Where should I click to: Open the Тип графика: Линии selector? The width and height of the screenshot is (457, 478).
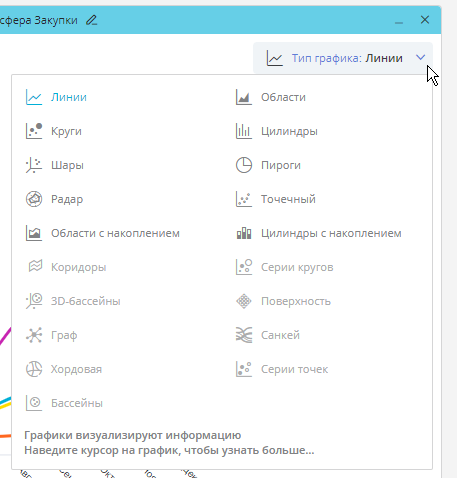click(x=343, y=58)
